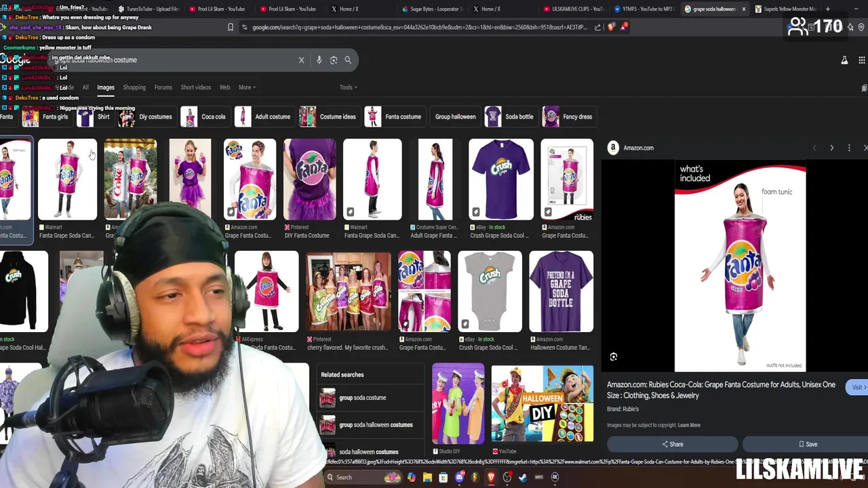Open Crush Grape purple t-shirt eBay thumbnail

pyautogui.click(x=501, y=180)
